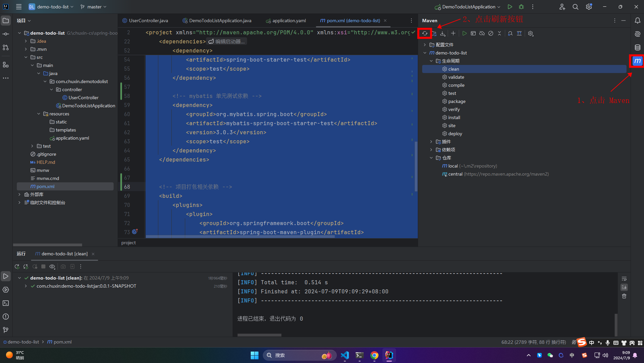644x363 pixels.
Task: Select the package lifecycle phase
Action: tap(457, 101)
